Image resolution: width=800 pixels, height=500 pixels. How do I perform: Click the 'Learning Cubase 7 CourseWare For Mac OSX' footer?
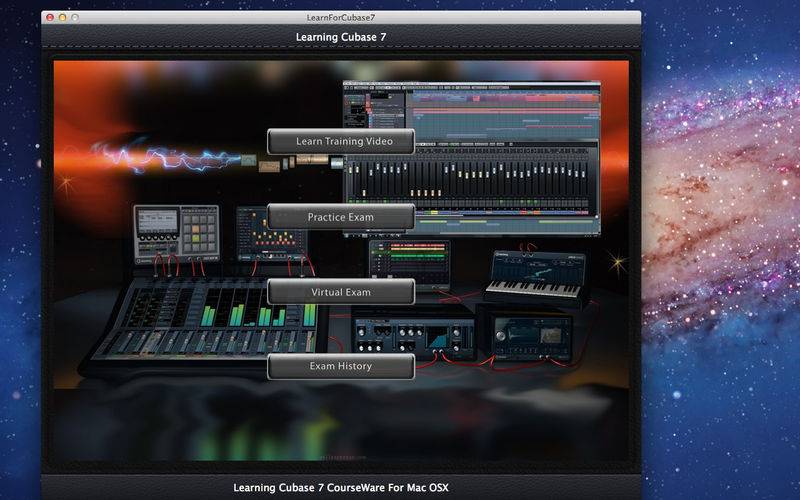click(x=341, y=487)
